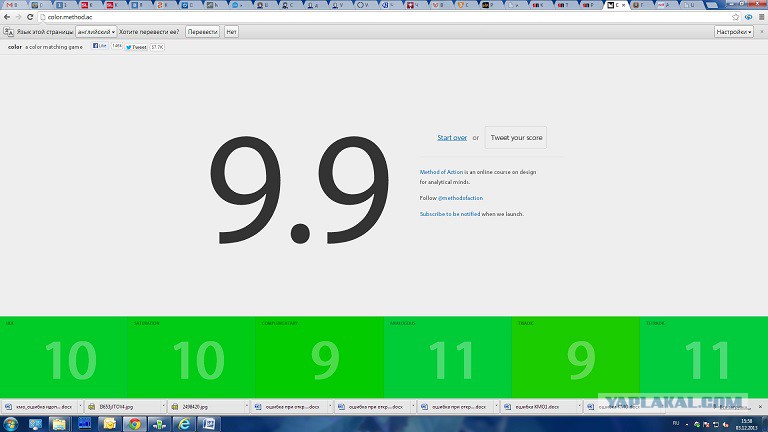
Task: Open the Word application on the taskbar
Action: pyautogui.click(x=209, y=424)
